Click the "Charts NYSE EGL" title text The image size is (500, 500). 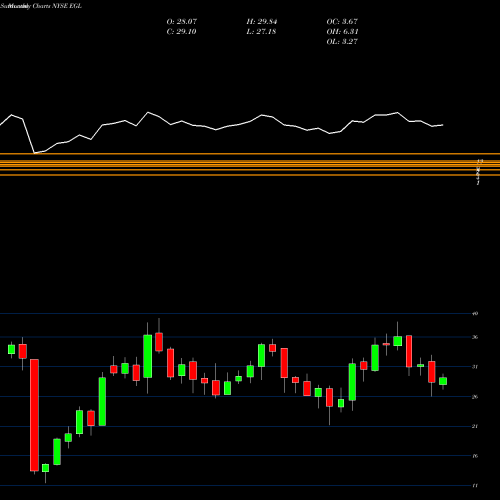click(x=57, y=6)
